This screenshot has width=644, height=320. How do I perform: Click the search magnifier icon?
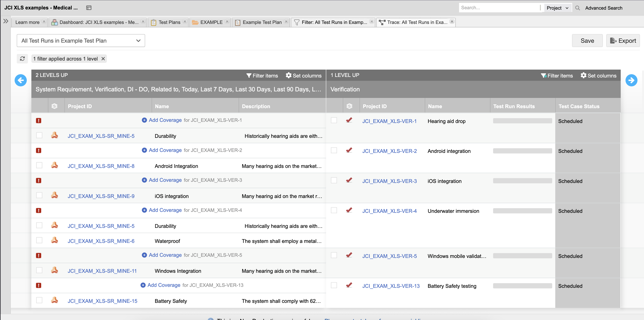[x=578, y=8]
